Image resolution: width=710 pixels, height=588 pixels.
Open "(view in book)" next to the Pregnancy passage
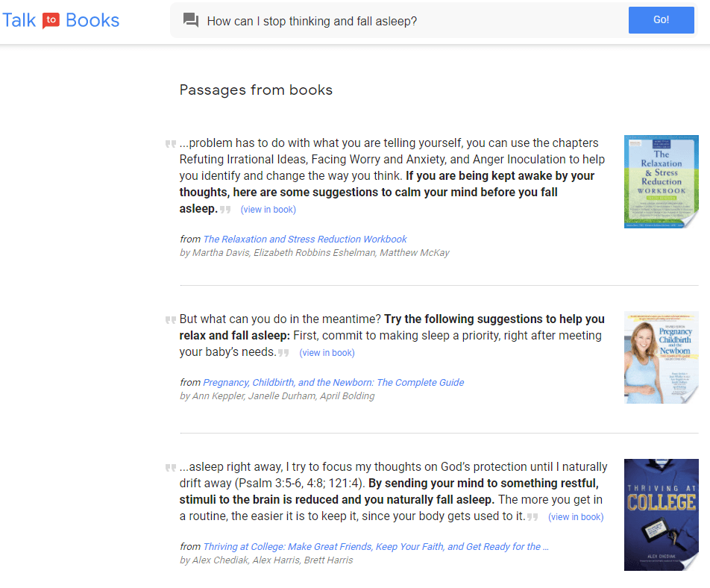coord(327,352)
